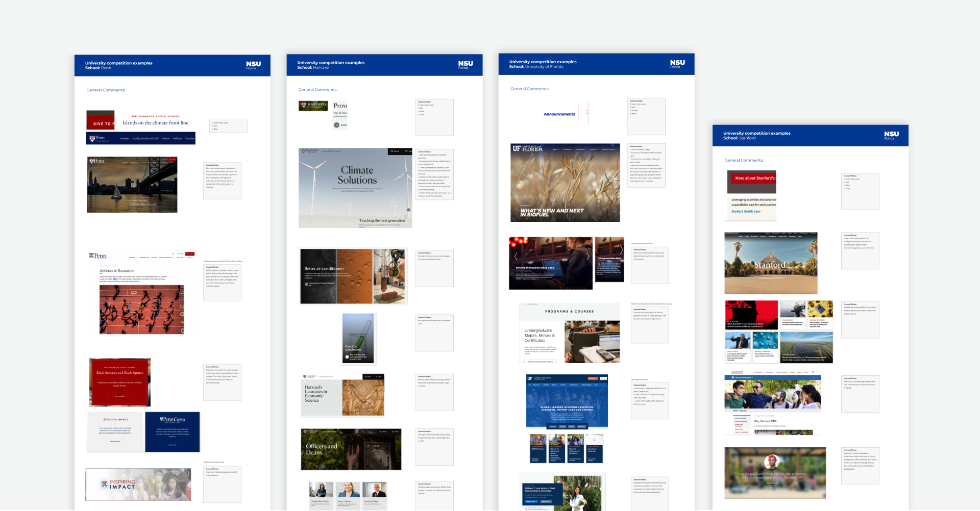Click the UF Florida logo on wheat banner
This screenshot has width=980, height=511.
(528, 148)
